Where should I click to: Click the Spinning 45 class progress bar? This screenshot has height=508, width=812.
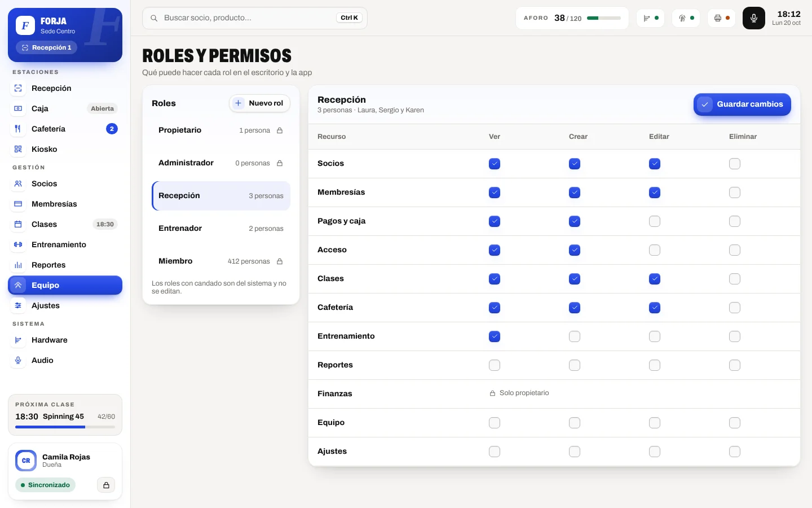point(65,427)
